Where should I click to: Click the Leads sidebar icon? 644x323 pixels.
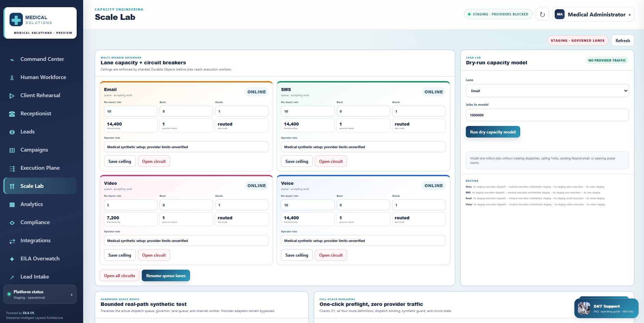point(12,132)
